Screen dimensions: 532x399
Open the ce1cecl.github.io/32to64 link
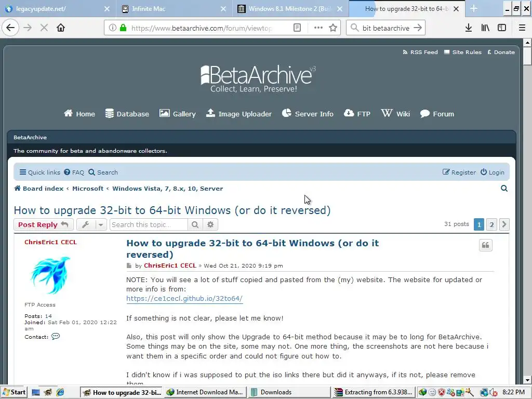(x=184, y=299)
